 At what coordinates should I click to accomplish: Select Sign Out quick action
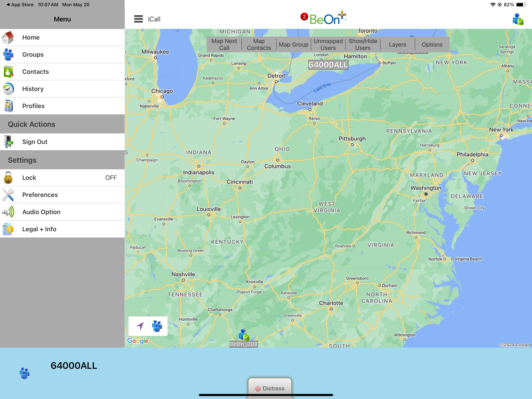coord(62,142)
